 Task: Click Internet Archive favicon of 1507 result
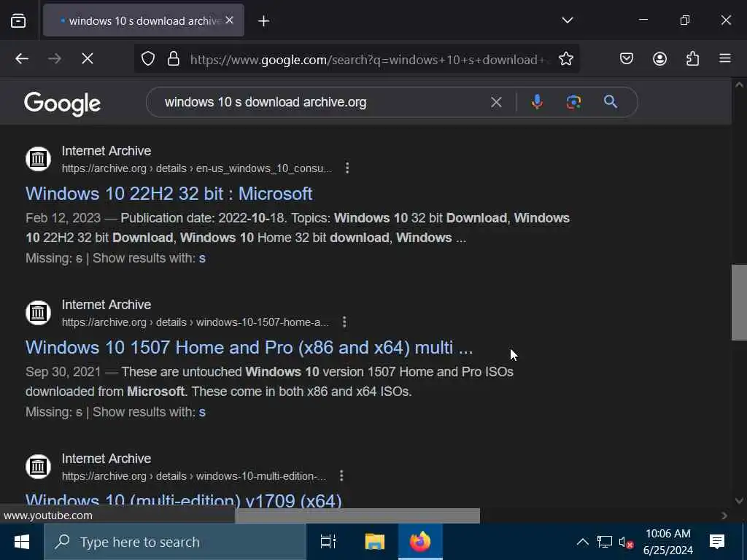(38, 312)
